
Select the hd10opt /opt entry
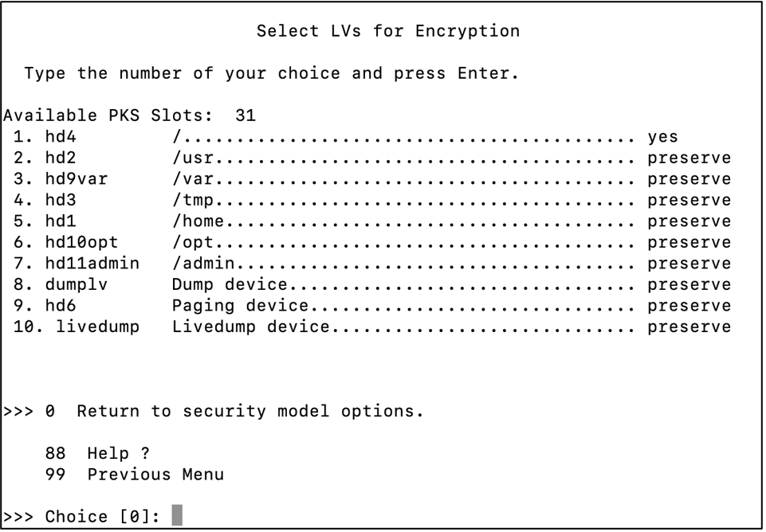pos(371,243)
